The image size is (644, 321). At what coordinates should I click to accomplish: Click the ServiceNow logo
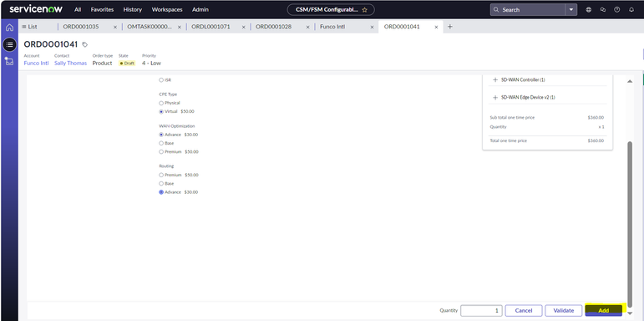[x=36, y=9]
